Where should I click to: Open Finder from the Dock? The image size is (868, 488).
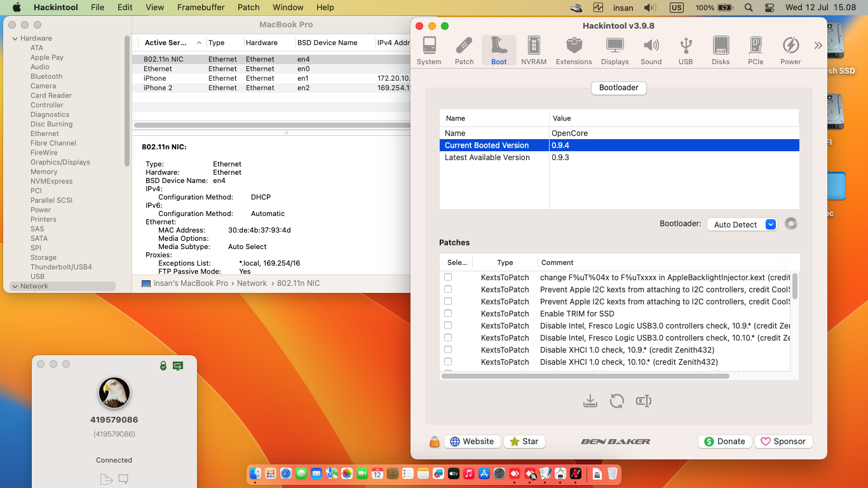pyautogui.click(x=255, y=473)
